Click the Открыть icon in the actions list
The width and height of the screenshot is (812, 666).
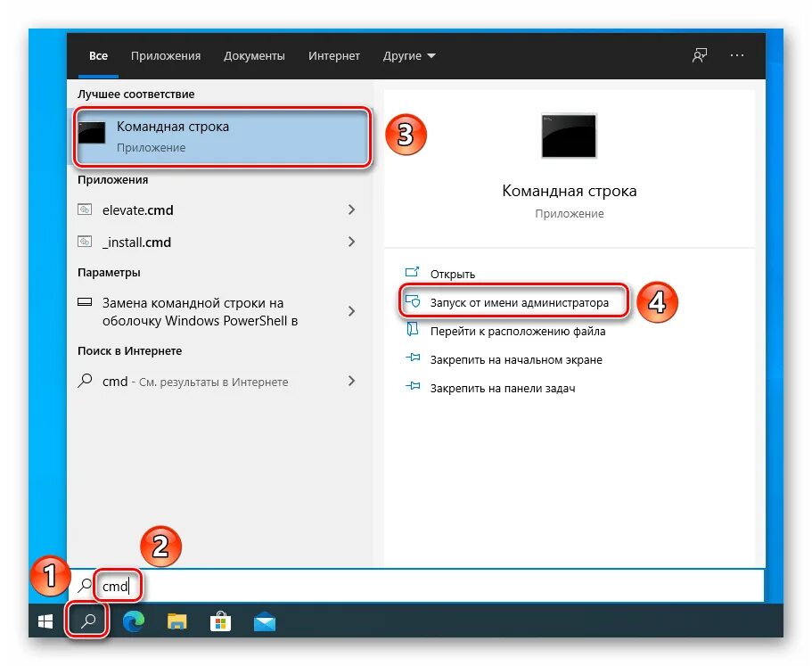pos(412,272)
